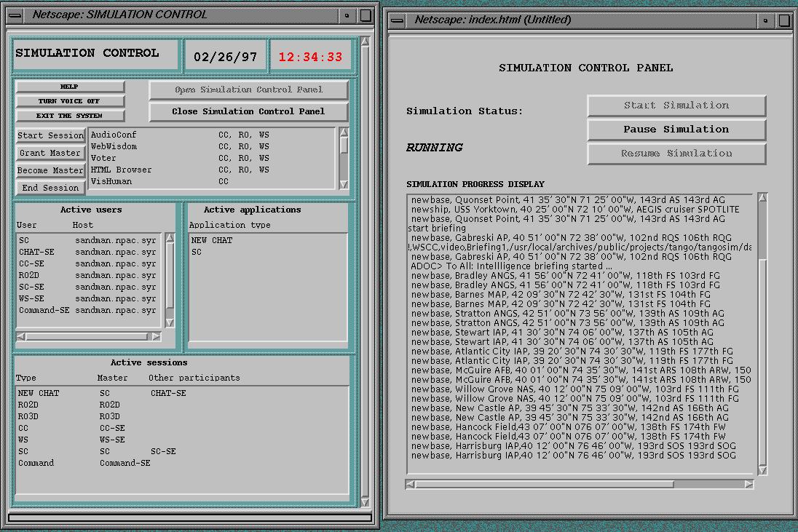Select user Command-SE in Active users
Image resolution: width=798 pixels, height=532 pixels.
point(89,310)
